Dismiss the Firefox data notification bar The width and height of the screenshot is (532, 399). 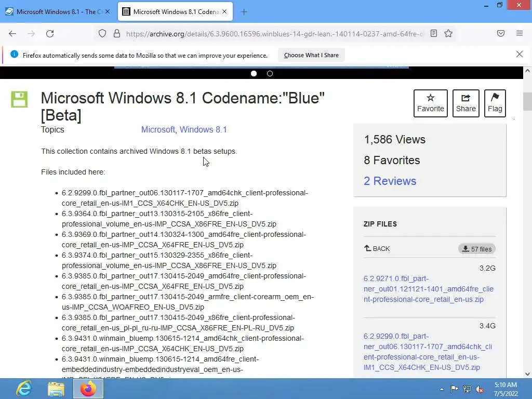coord(519,54)
